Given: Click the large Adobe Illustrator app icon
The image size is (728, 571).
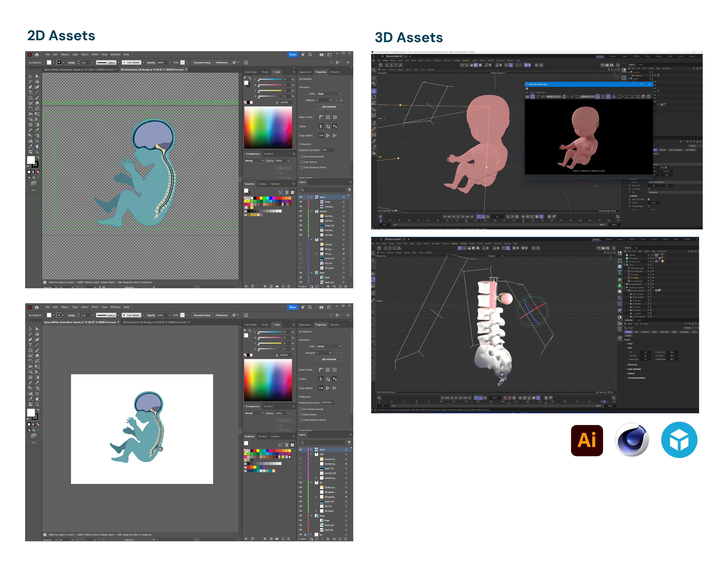Looking at the screenshot, I should [587, 440].
